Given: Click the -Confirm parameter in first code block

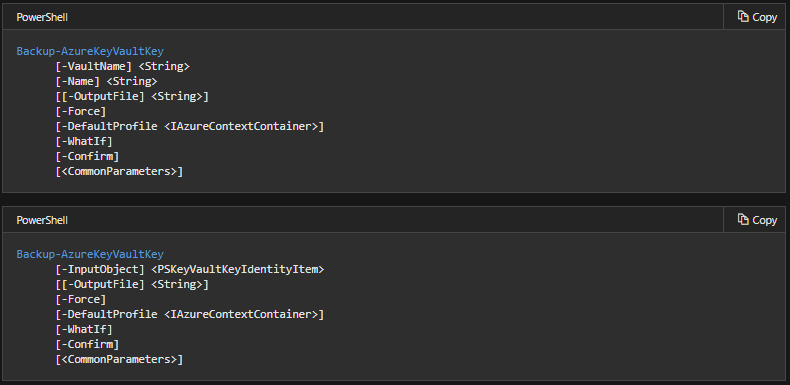Looking at the screenshot, I should click(87, 156).
